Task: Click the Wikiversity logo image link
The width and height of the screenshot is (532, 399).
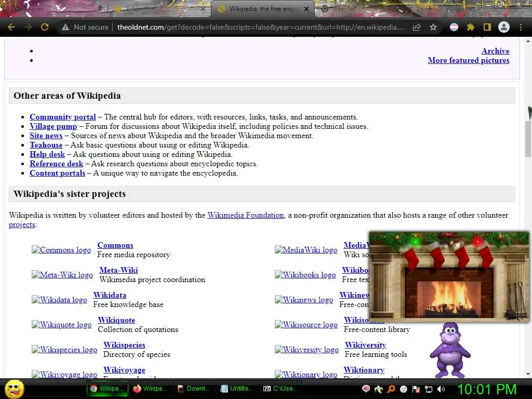Action: pyautogui.click(x=307, y=350)
